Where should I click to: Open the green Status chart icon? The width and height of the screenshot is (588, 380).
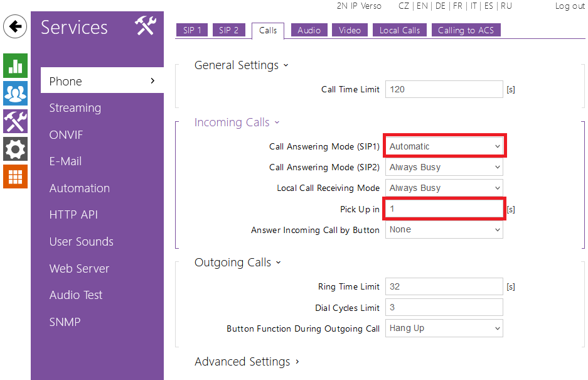point(15,66)
